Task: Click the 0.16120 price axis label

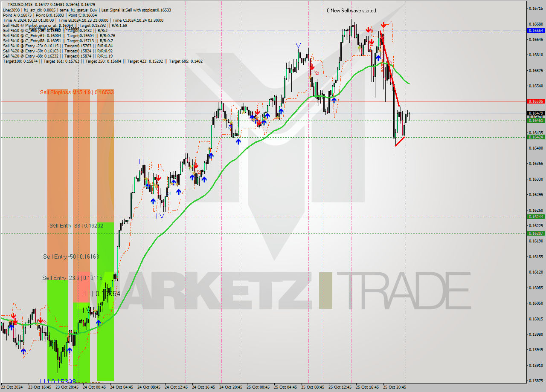Action: click(x=536, y=272)
